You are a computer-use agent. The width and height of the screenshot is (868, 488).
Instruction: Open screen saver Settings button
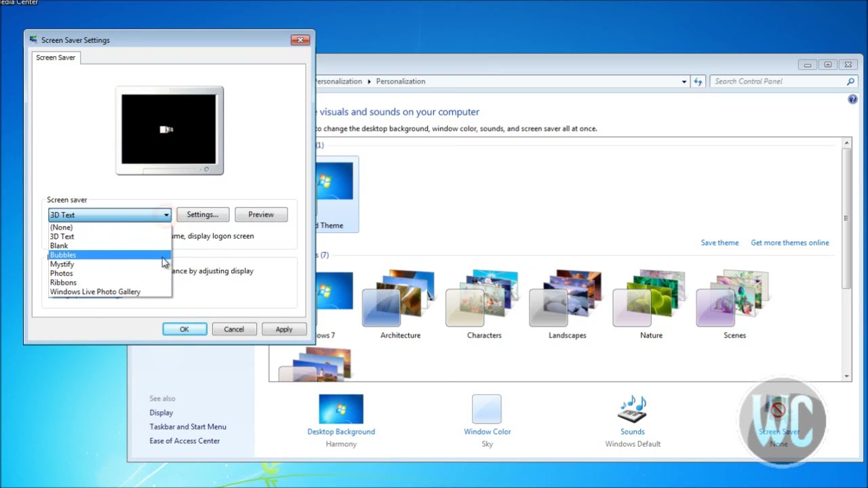coord(203,215)
